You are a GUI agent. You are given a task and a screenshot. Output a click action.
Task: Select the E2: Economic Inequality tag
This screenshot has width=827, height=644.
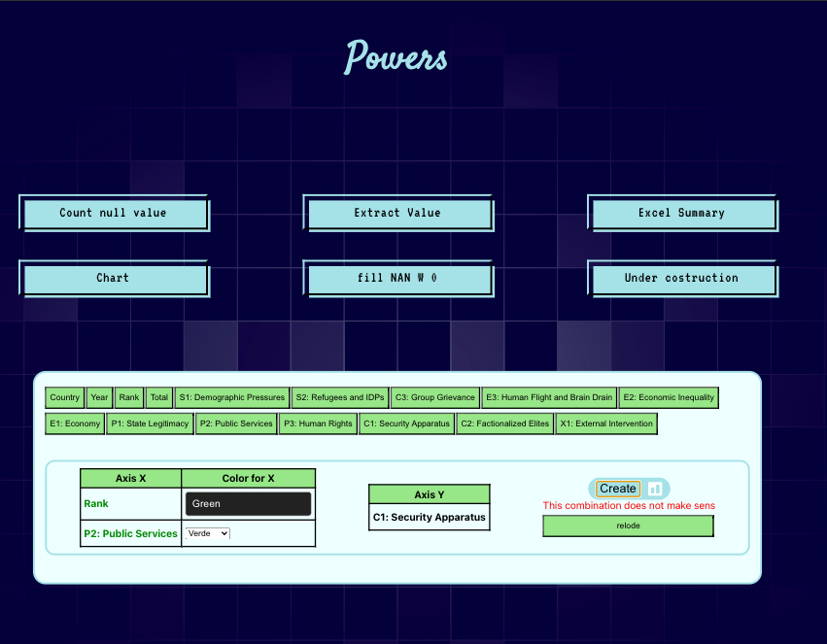pos(669,397)
